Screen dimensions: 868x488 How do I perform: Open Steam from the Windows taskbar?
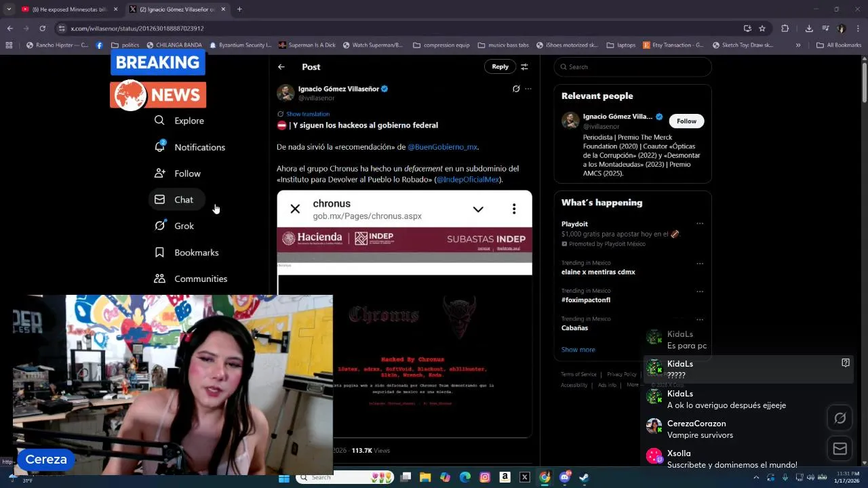point(584,477)
